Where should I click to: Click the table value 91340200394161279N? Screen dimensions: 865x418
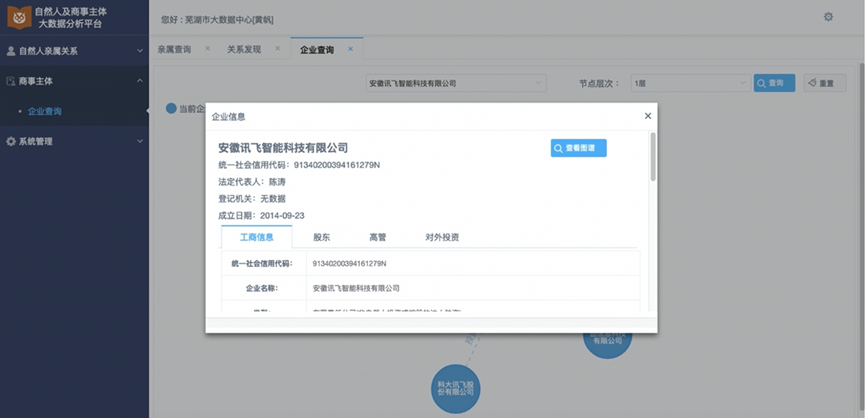coord(349,264)
